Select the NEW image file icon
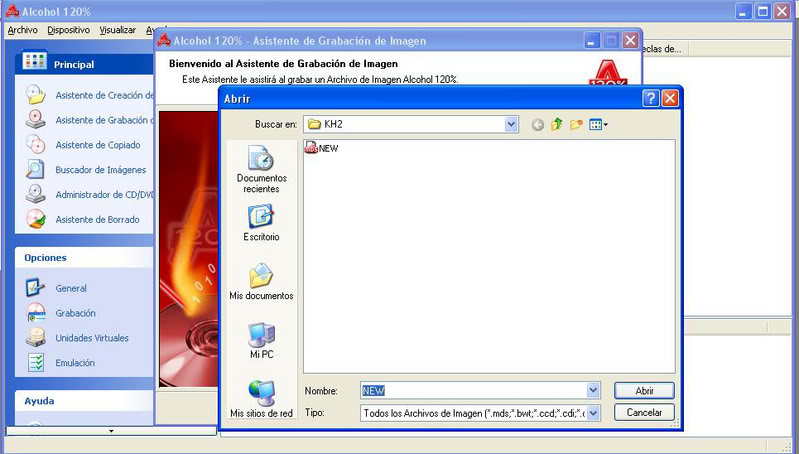799x454 pixels. (311, 148)
